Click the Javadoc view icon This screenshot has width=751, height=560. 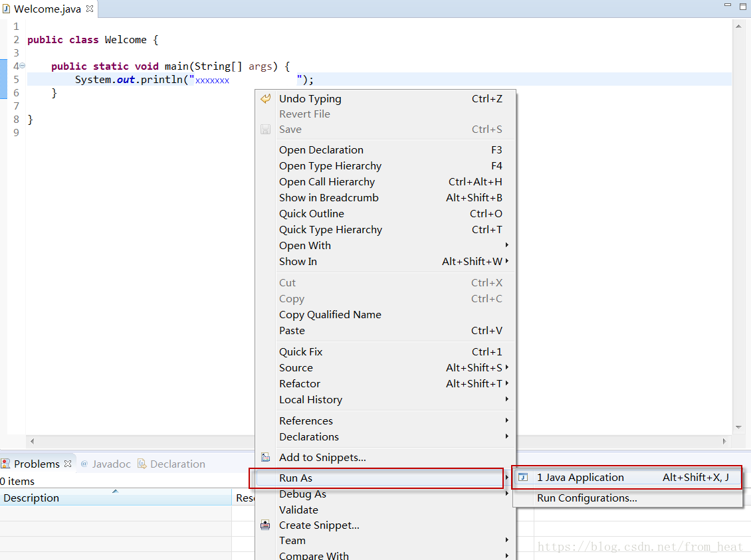(84, 463)
